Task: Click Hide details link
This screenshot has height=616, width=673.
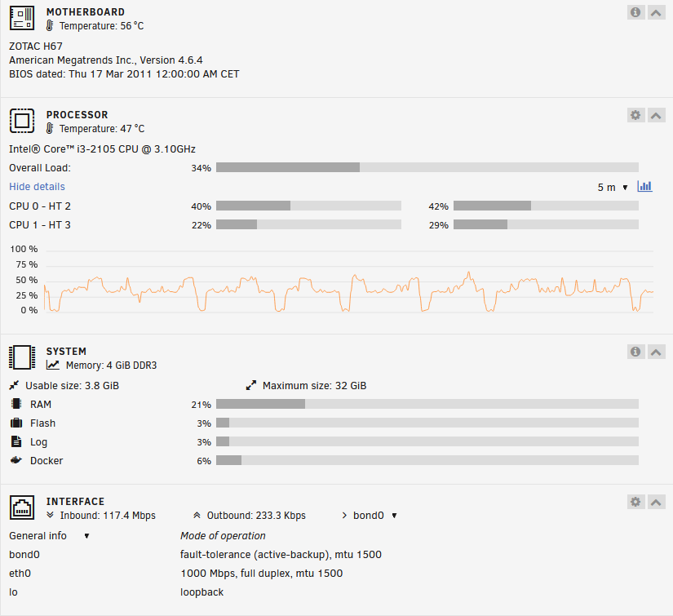Action: point(37,187)
